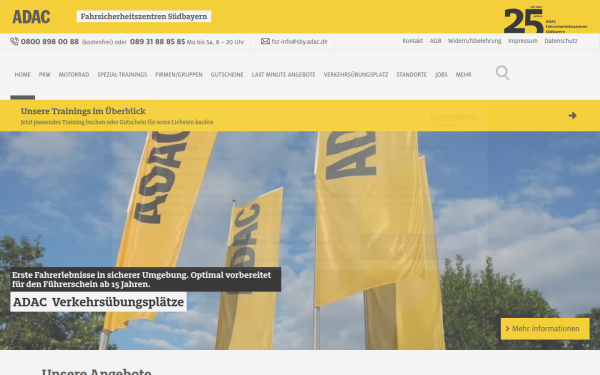This screenshot has width=600, height=375.
Task: Click Unsere Trainings im Überblick heading
Action: click(83, 111)
